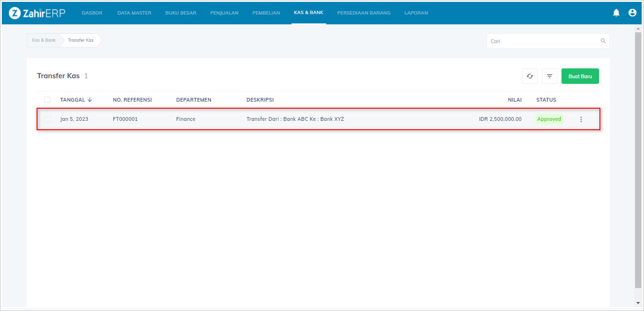Refresh the Transfer Kas list
The image size is (644, 311).
click(530, 76)
